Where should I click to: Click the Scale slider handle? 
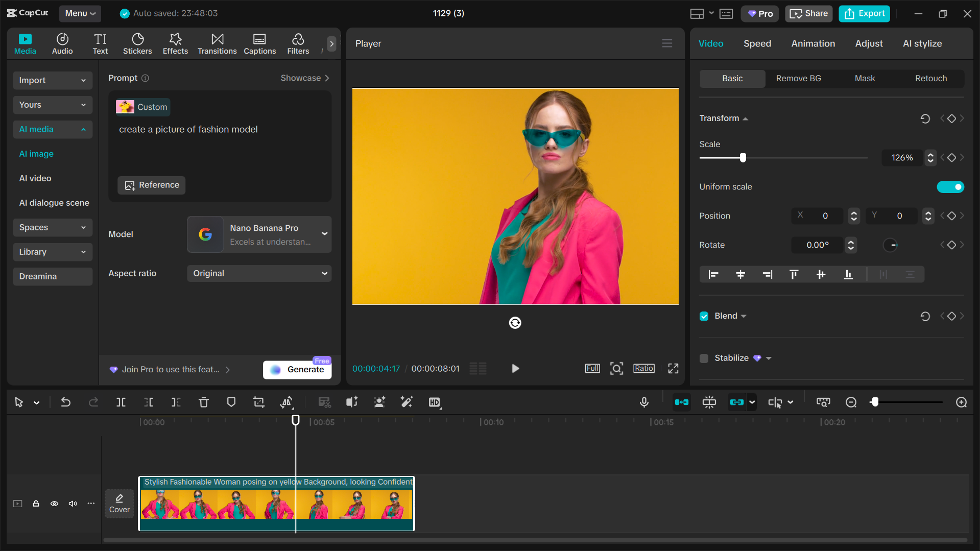point(743,158)
